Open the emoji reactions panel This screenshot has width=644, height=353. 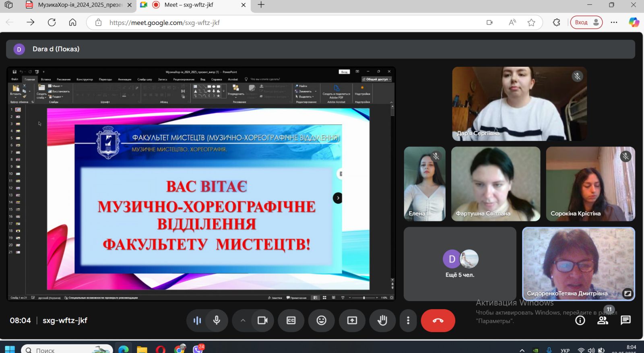(x=321, y=320)
